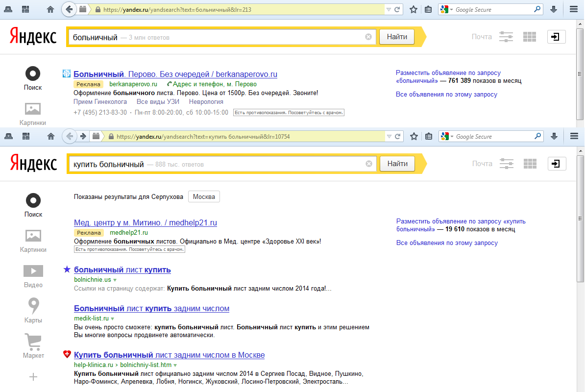Open Почта link beside the '3 млн ответов' search bar
The width and height of the screenshot is (585, 392).
[481, 37]
